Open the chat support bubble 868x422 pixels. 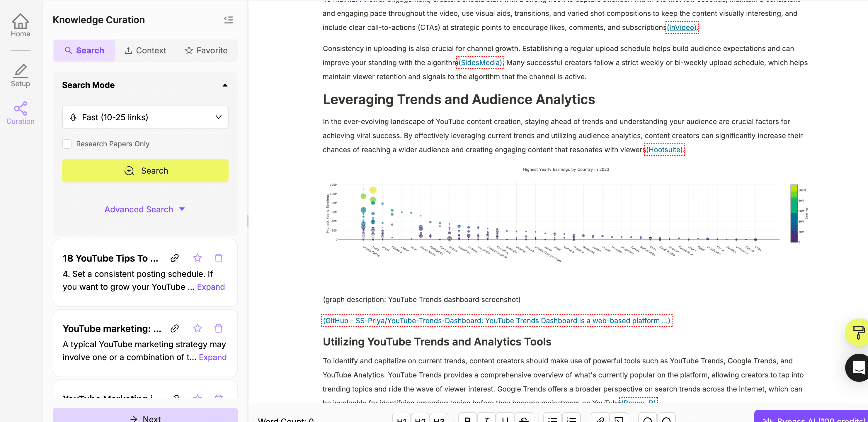click(859, 367)
